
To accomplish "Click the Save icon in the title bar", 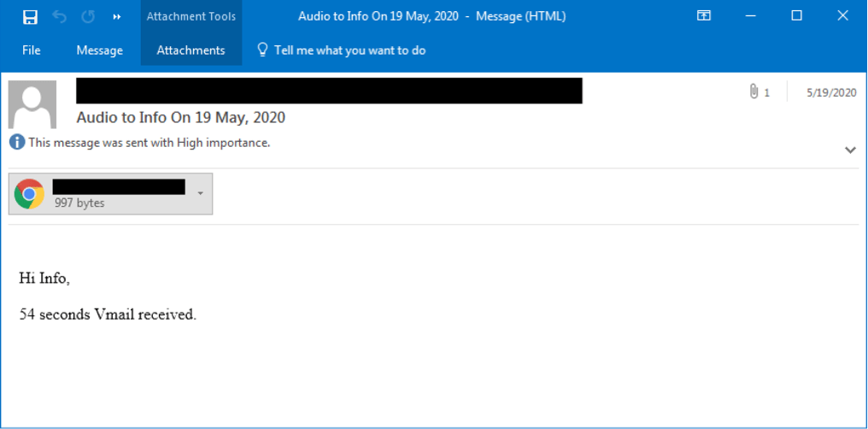I will (30, 16).
